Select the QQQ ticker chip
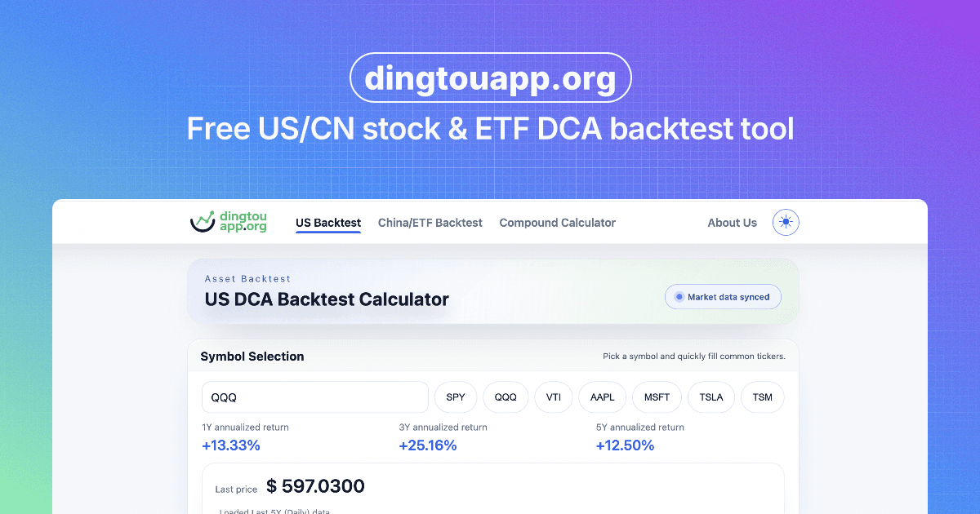 point(506,397)
